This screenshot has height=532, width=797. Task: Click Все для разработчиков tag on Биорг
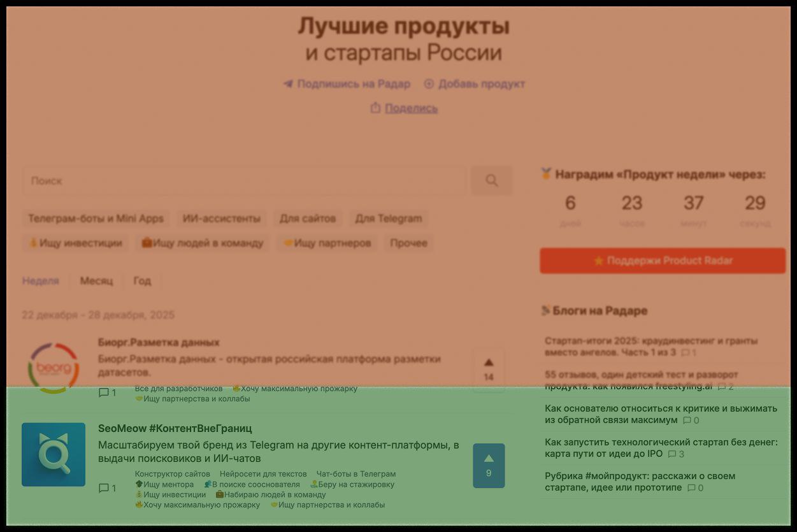coord(179,389)
